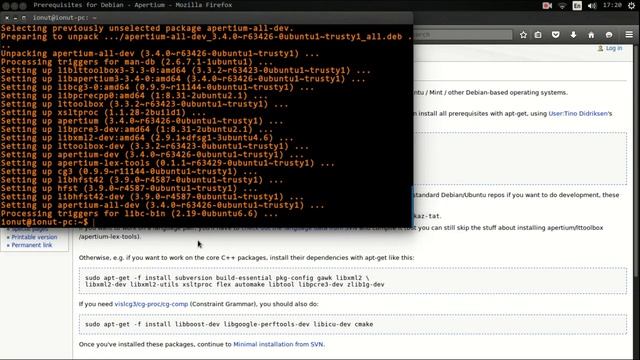The width and height of the screenshot is (640, 360).
Task: Bookmark this page with the star icon
Action: pos(523,35)
